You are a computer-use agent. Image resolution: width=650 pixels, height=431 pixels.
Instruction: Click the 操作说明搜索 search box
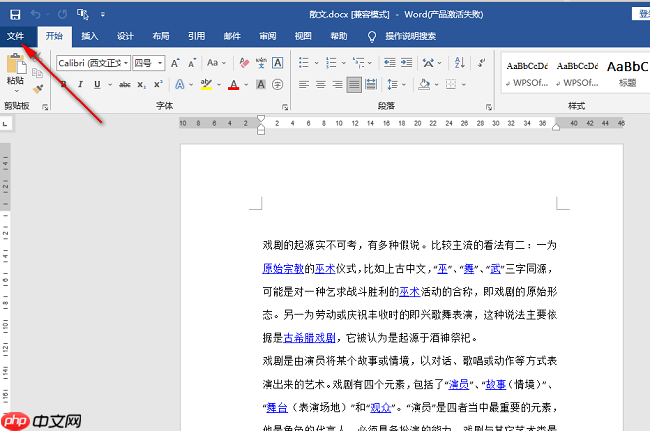click(410, 36)
